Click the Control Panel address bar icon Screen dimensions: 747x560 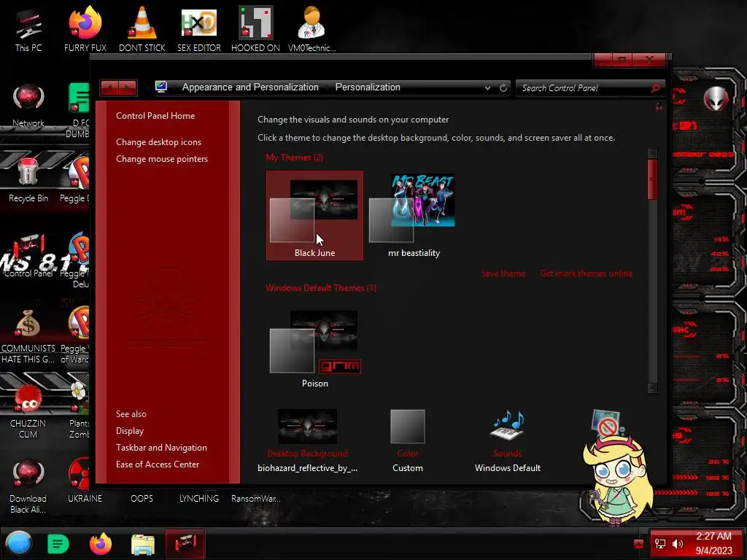pyautogui.click(x=161, y=87)
